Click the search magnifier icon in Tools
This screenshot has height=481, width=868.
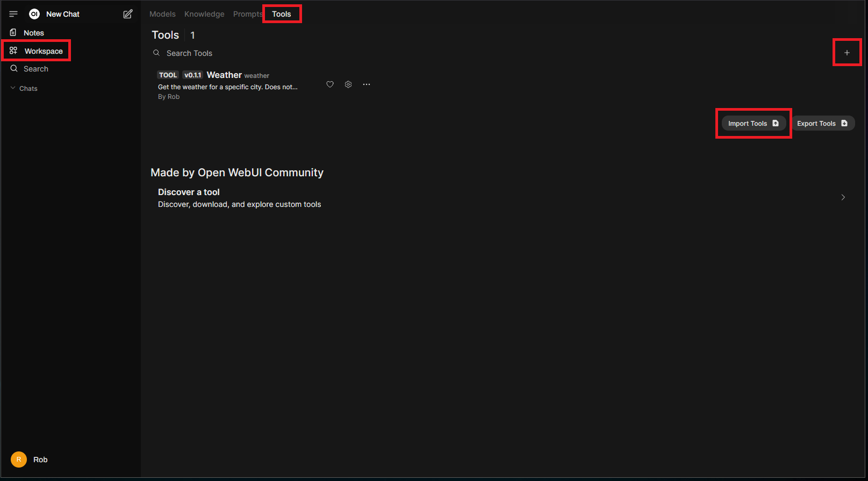156,53
